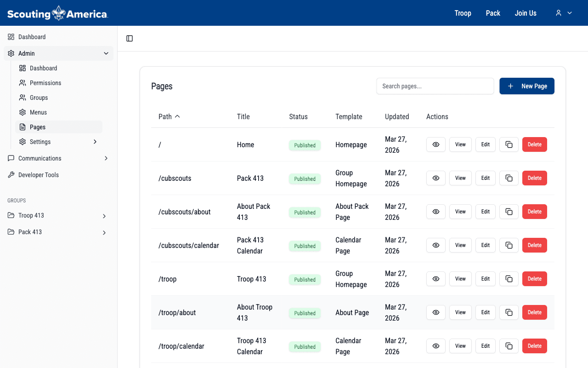Click Troop in top navigation
Viewport: 588px width, 368px height.
(x=463, y=13)
